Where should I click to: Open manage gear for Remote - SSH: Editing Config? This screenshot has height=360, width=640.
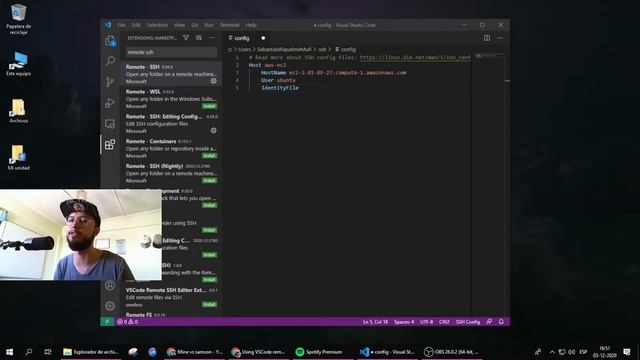[213, 131]
